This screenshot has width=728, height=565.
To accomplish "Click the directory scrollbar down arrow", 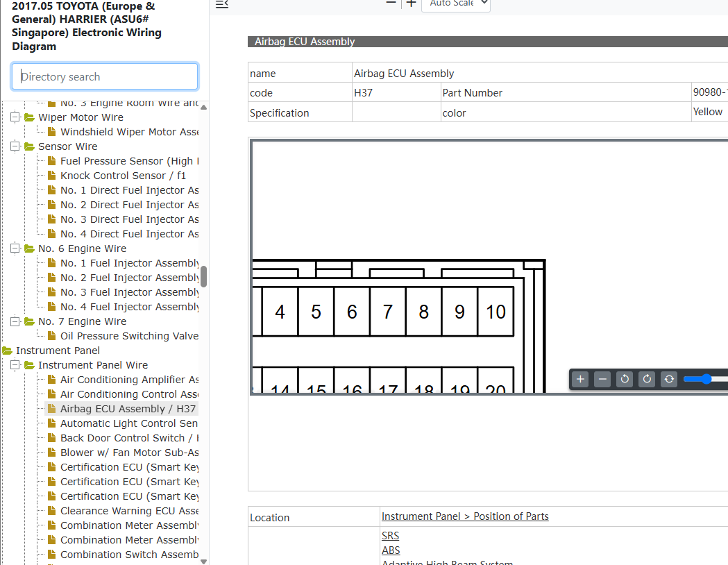I will pos(203,562).
